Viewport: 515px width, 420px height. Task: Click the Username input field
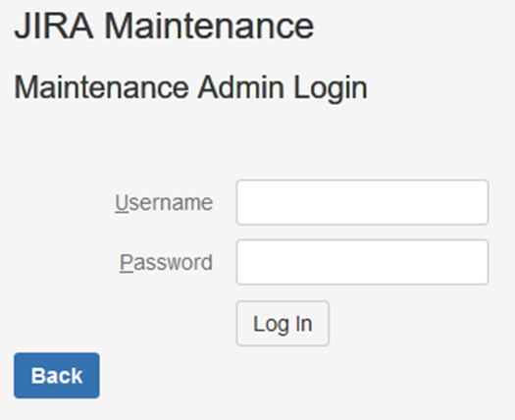[362, 202]
